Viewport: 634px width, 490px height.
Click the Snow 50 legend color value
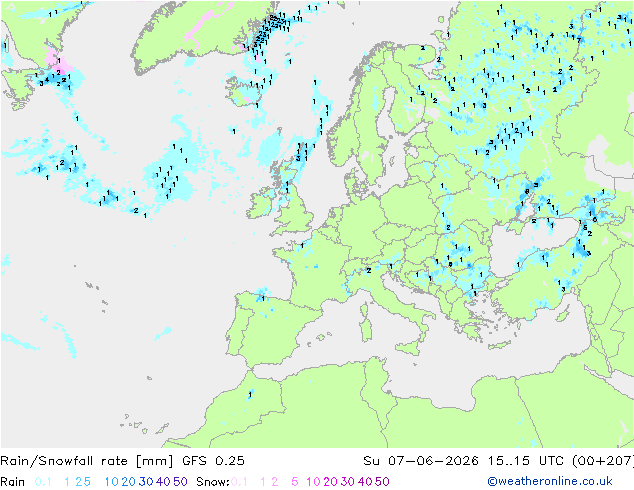click(382, 482)
